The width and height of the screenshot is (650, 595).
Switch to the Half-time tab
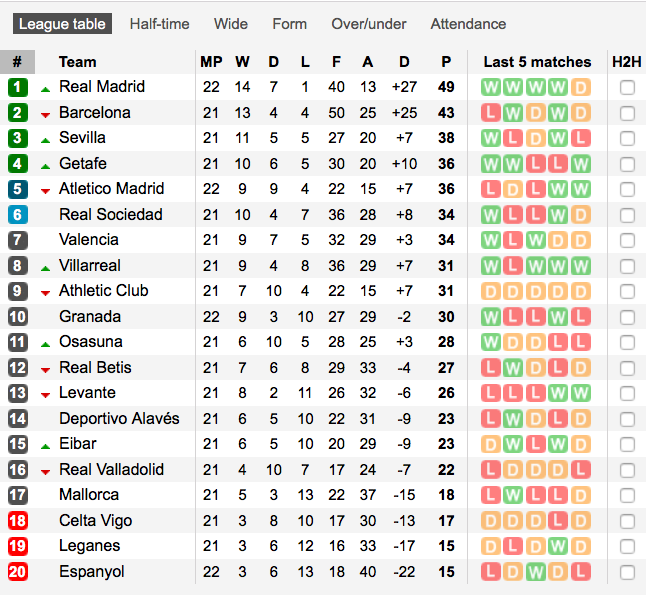click(160, 24)
